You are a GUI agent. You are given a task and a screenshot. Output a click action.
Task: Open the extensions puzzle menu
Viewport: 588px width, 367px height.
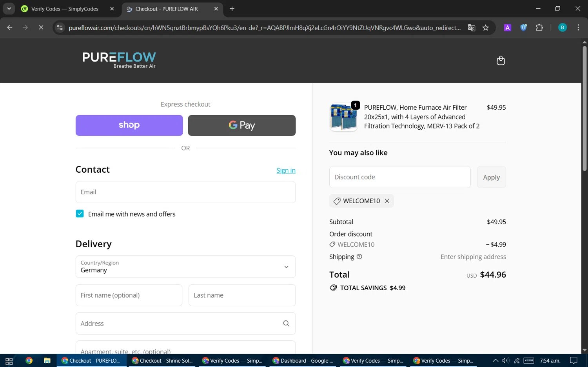pyautogui.click(x=539, y=27)
